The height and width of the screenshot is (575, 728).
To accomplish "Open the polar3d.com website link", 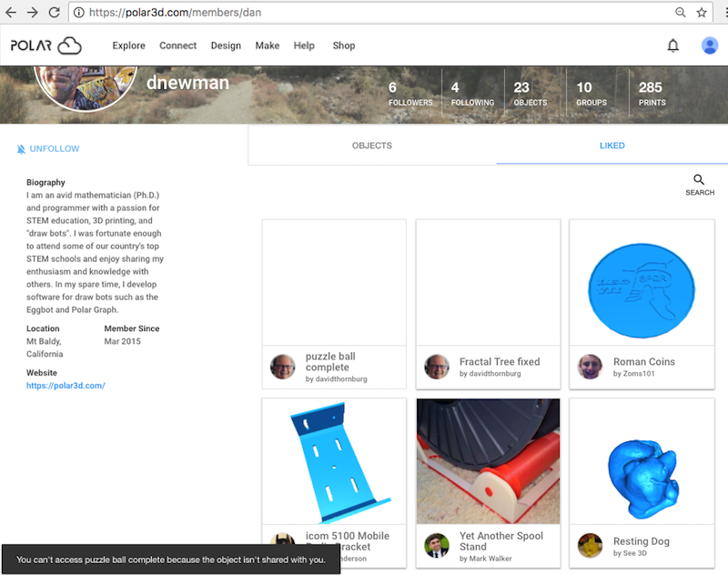I will tap(66, 386).
